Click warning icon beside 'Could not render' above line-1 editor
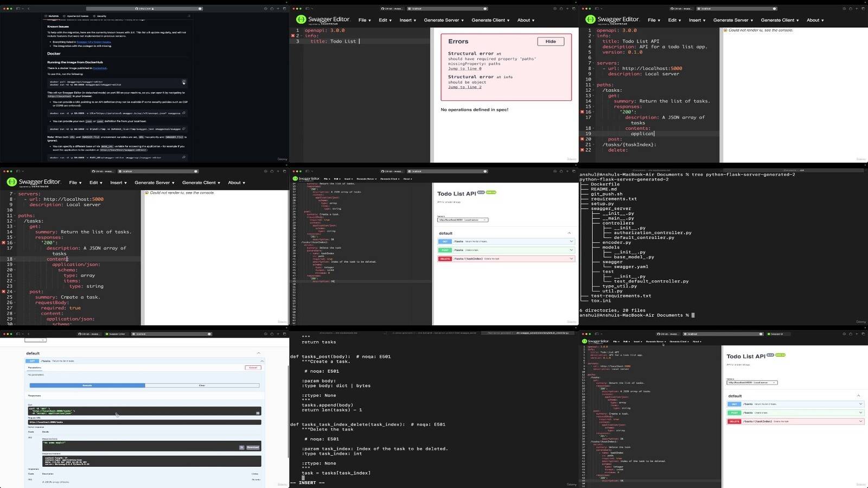This screenshot has height=488, width=868. click(725, 30)
